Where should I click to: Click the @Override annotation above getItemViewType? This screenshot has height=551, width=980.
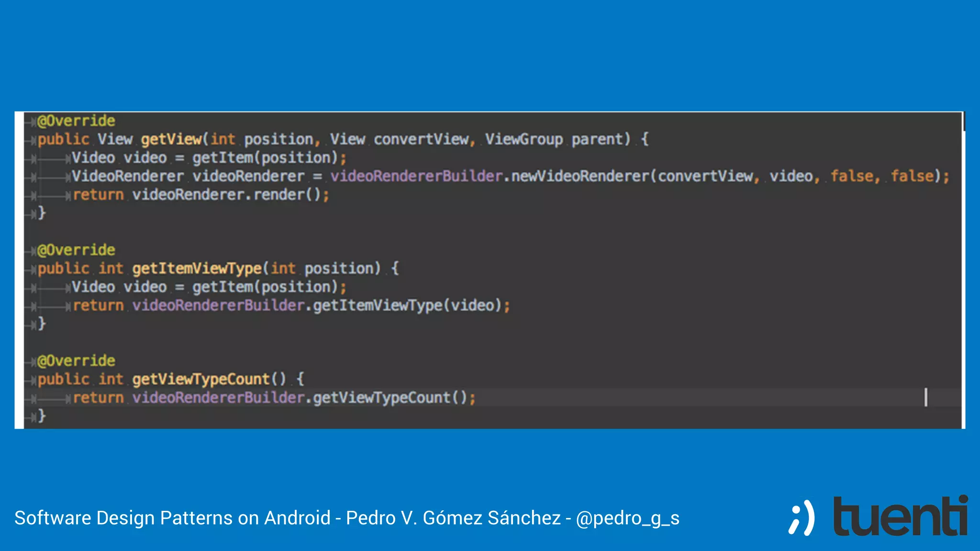pos(76,250)
